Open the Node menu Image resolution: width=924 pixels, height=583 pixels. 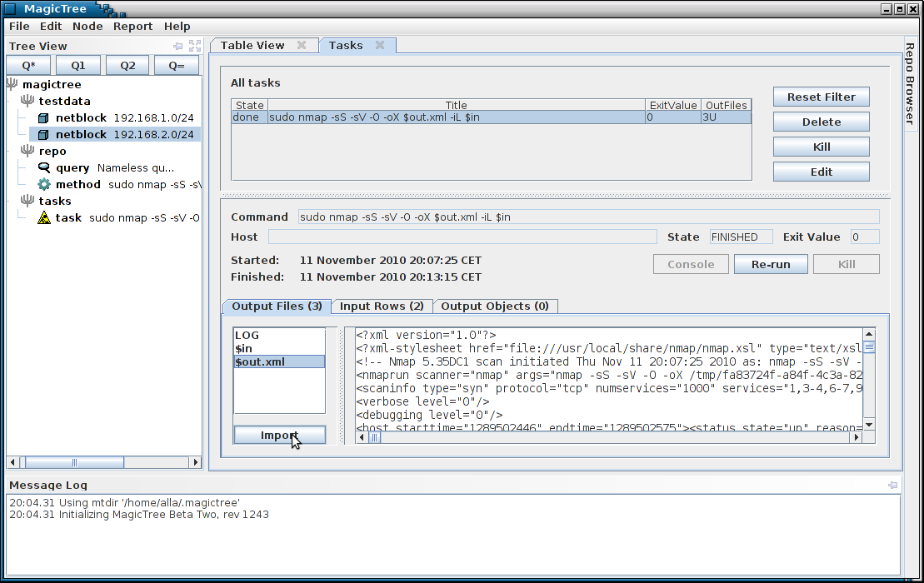(87, 26)
